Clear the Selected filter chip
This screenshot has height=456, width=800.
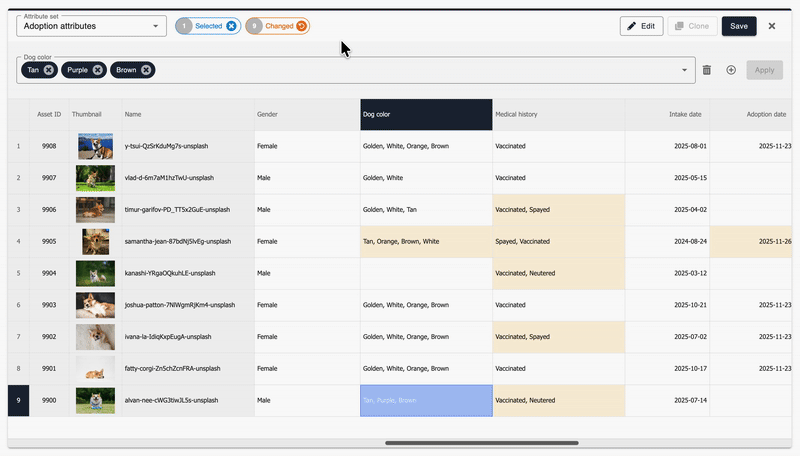tap(232, 26)
